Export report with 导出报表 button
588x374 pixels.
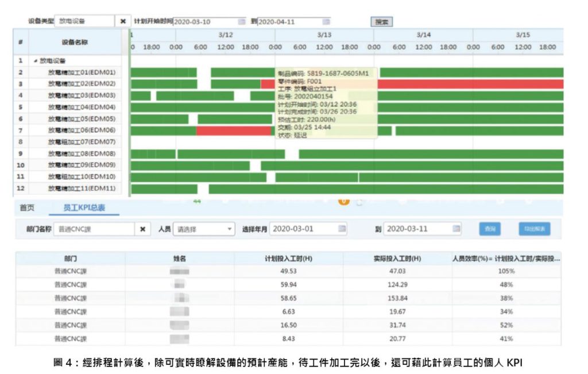coord(534,229)
